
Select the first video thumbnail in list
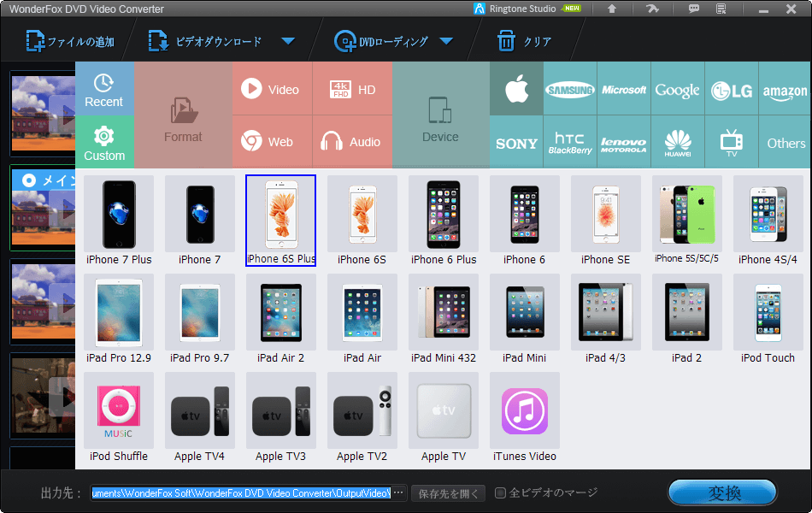44,113
